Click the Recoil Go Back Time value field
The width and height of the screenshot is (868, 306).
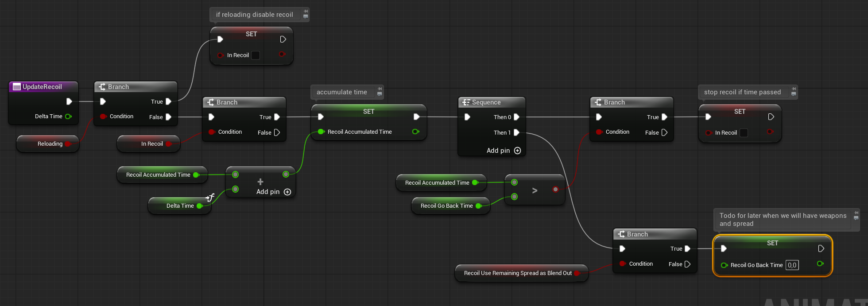792,265
